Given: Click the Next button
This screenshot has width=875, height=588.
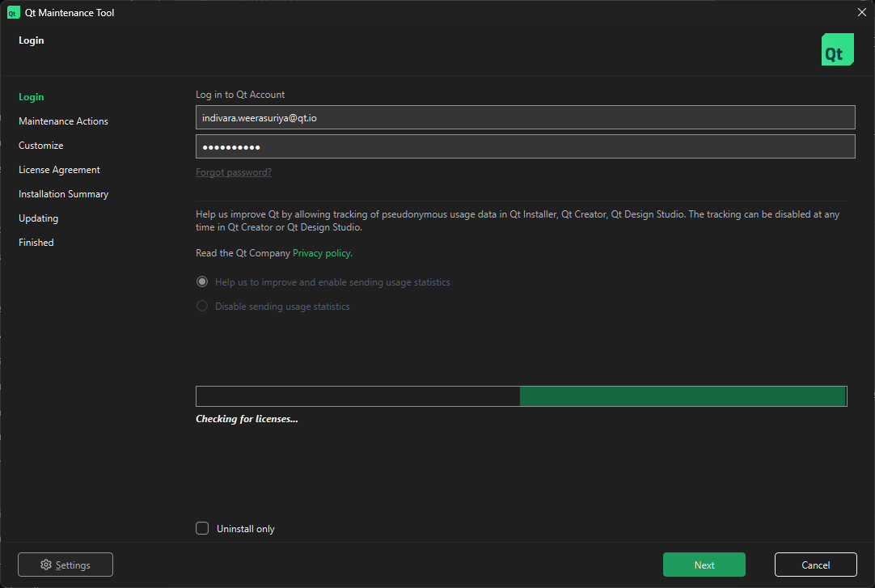Looking at the screenshot, I should coord(704,565).
